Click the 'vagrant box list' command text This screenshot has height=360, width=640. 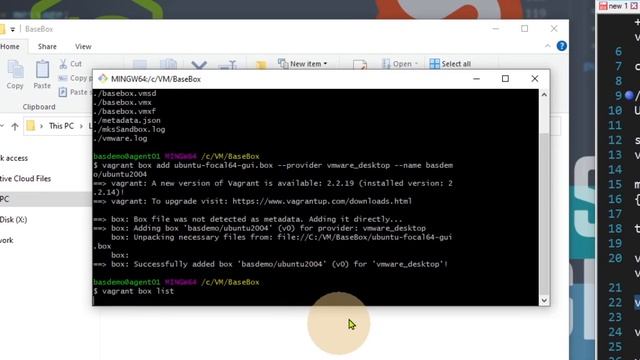point(138,291)
